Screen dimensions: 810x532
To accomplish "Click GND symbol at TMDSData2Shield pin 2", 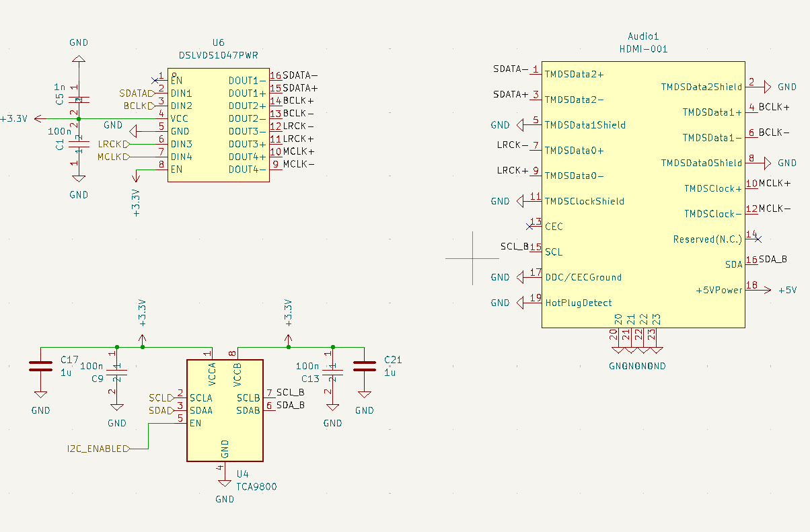I will click(766, 87).
